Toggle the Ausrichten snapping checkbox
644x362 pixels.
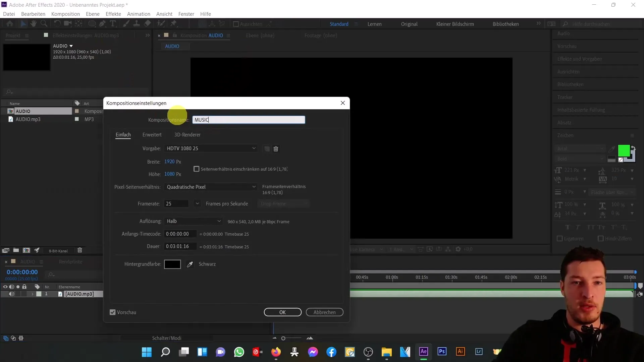tap(236, 24)
